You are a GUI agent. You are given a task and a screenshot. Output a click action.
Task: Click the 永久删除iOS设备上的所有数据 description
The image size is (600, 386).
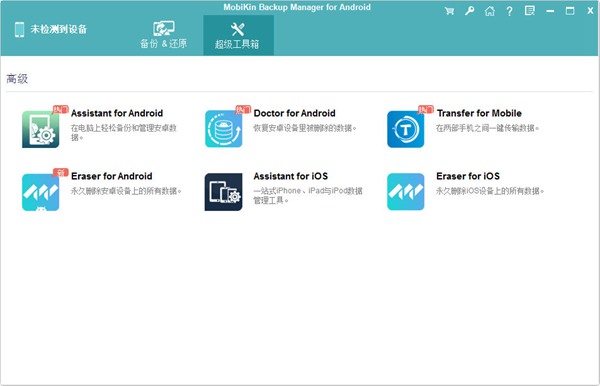(x=490, y=191)
